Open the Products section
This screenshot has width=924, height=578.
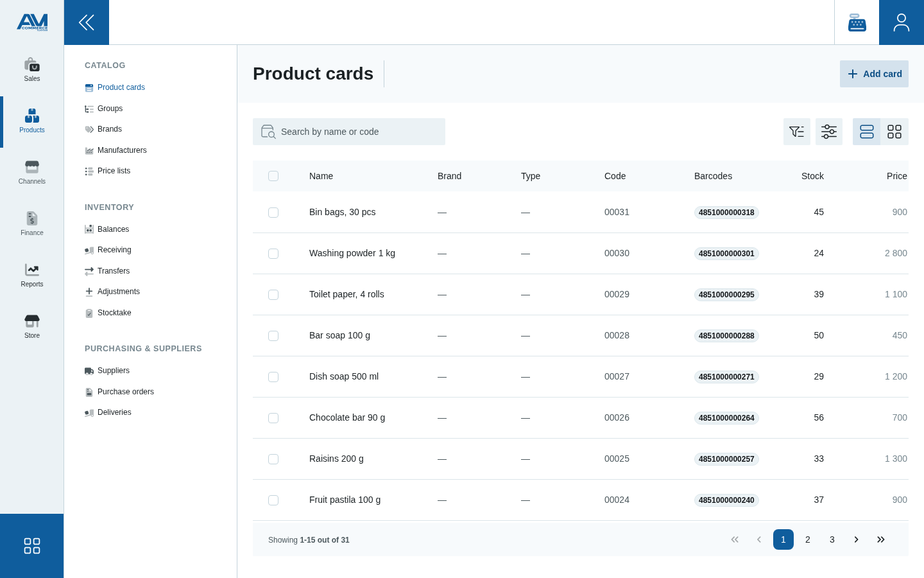point(32,122)
